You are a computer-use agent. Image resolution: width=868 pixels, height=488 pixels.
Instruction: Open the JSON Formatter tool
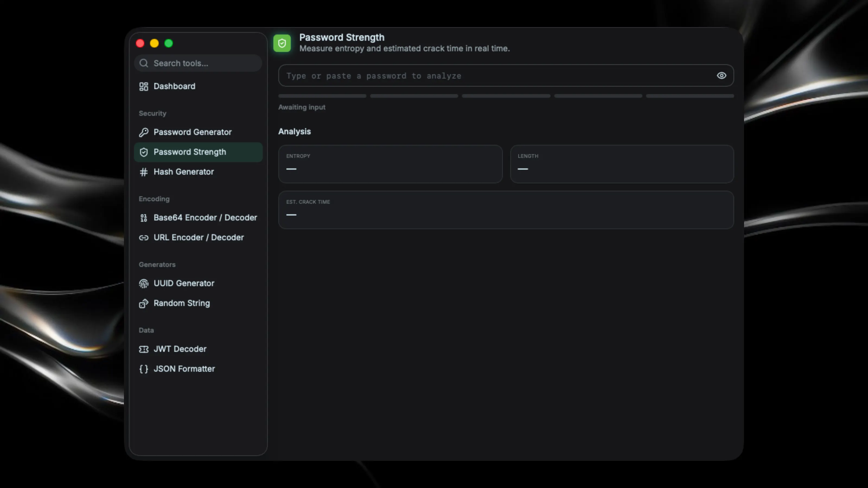(198, 369)
